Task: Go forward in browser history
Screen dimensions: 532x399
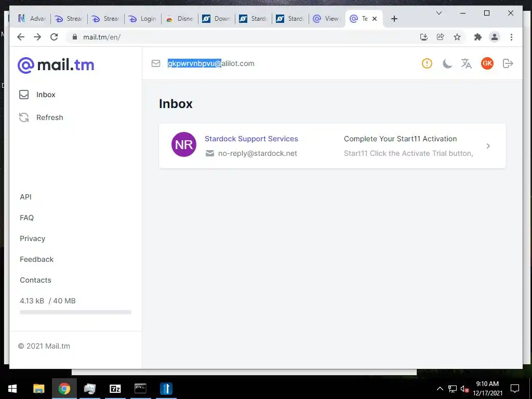Action: point(37,37)
